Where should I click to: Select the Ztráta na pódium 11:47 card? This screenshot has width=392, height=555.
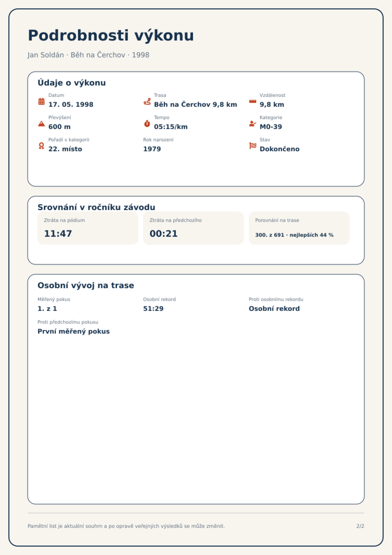pos(88,228)
